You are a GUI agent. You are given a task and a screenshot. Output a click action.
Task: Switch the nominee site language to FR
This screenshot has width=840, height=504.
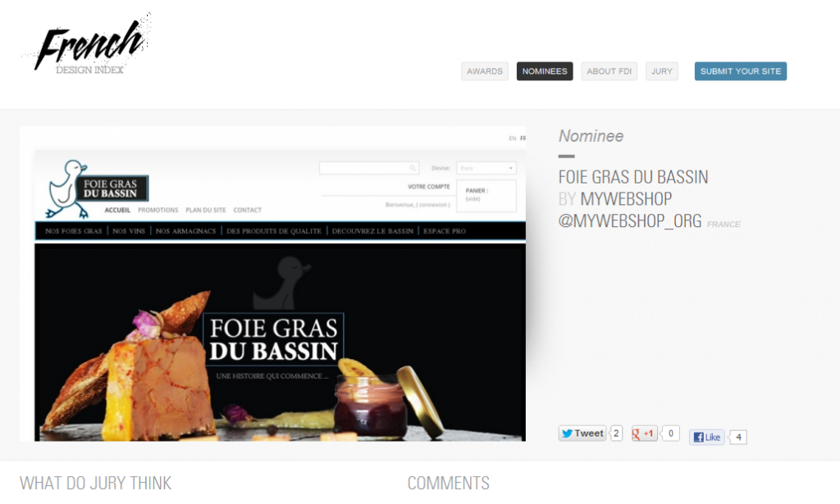(523, 138)
